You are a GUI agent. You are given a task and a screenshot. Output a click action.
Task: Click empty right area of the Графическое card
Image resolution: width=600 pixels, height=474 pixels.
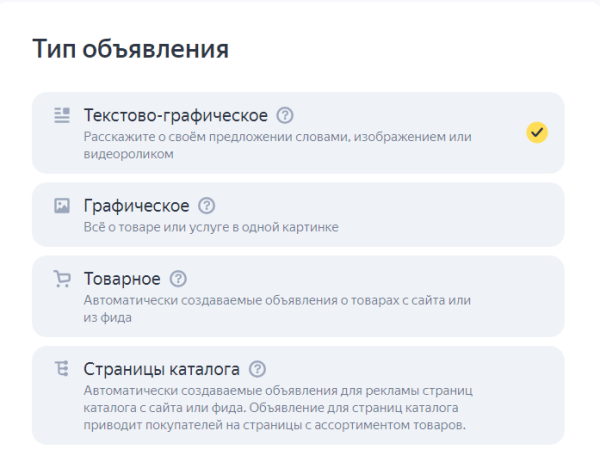470,214
